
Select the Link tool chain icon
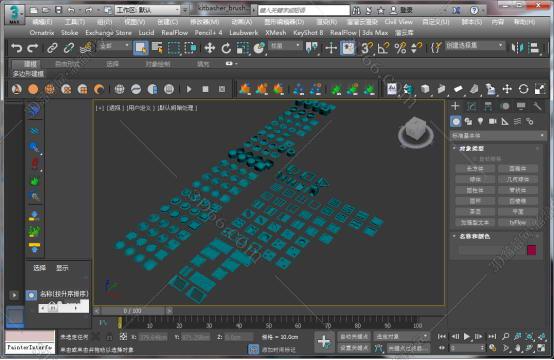click(x=52, y=48)
